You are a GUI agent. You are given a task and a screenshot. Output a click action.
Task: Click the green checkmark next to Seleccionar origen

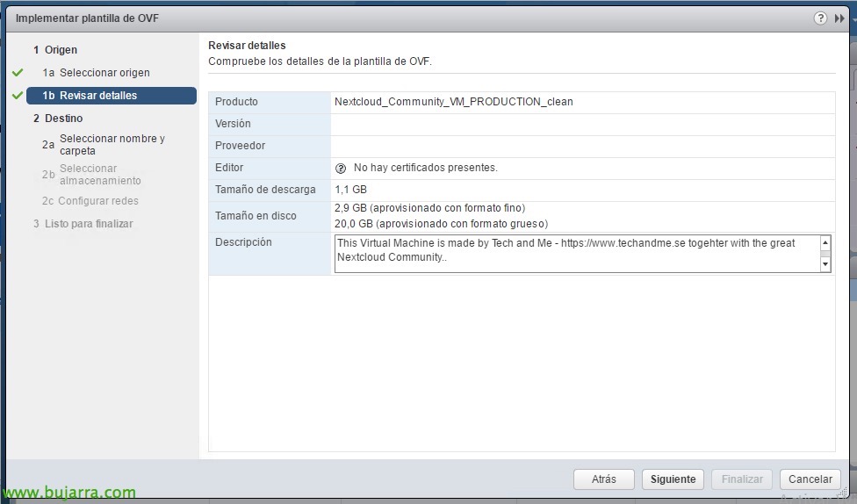[x=18, y=72]
